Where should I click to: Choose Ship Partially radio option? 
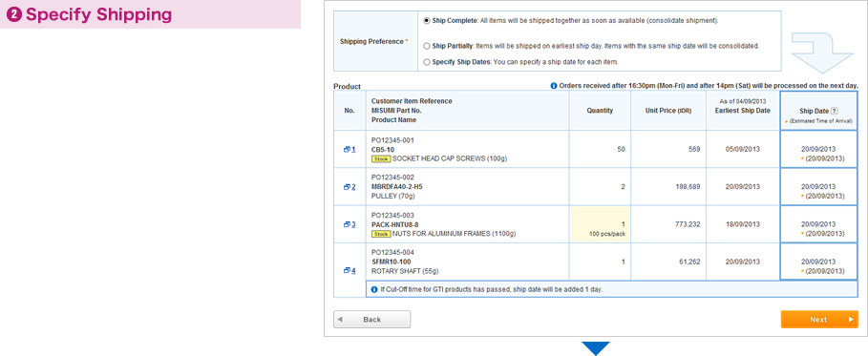click(x=426, y=46)
